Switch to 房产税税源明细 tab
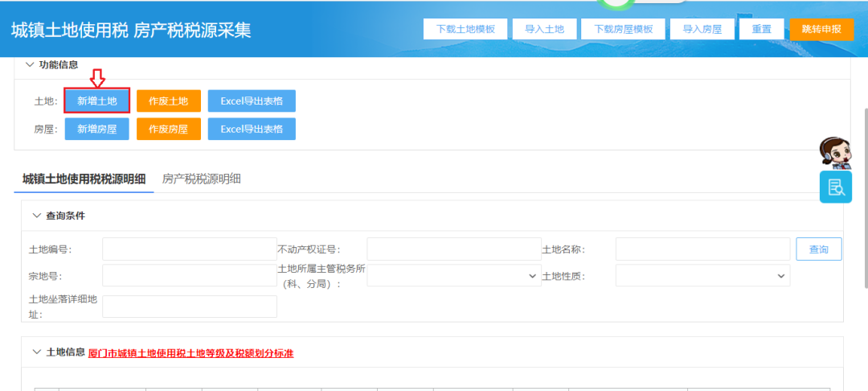 pos(202,179)
